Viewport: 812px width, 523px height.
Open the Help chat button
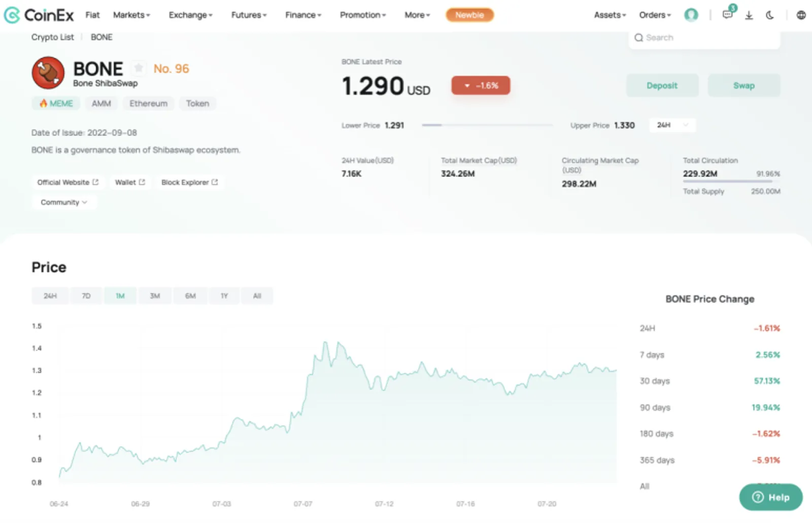pyautogui.click(x=771, y=497)
